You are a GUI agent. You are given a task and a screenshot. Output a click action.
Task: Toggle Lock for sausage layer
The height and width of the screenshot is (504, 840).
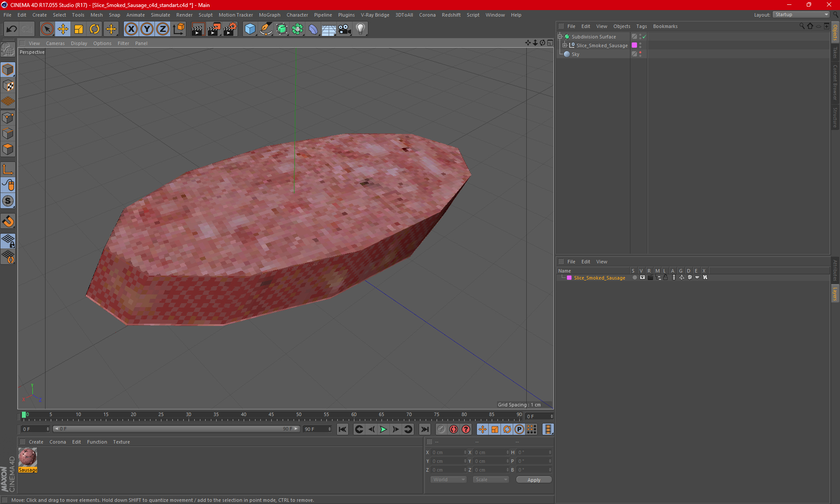pos(665,277)
